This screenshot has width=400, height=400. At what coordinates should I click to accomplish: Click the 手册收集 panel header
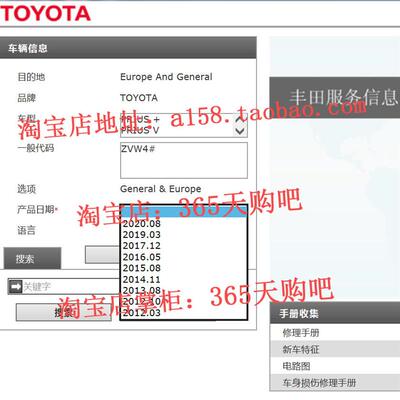335,313
